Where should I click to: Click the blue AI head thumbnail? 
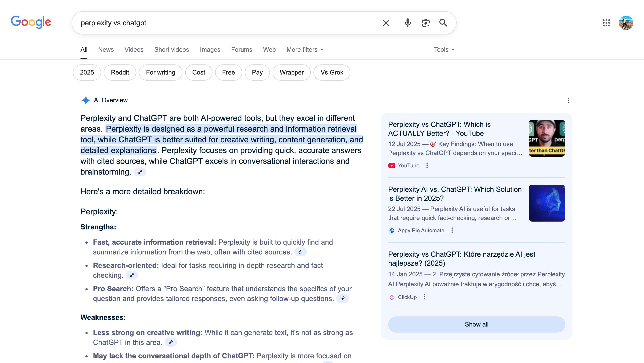pos(547,203)
